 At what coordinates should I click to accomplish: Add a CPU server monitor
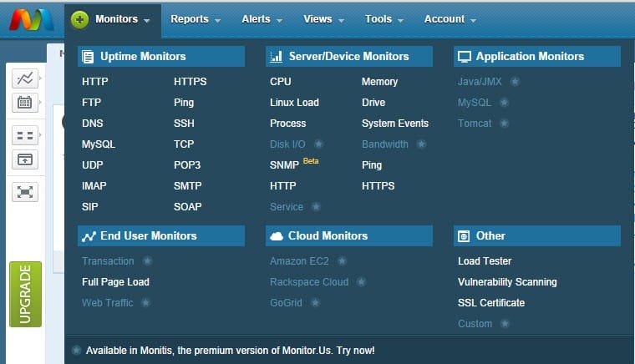(281, 82)
